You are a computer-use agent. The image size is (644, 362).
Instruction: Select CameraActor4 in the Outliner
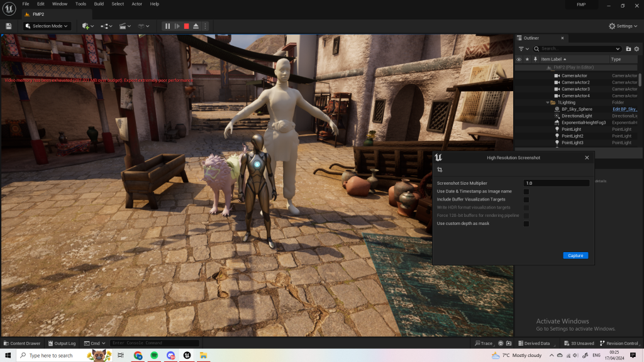tap(576, 96)
